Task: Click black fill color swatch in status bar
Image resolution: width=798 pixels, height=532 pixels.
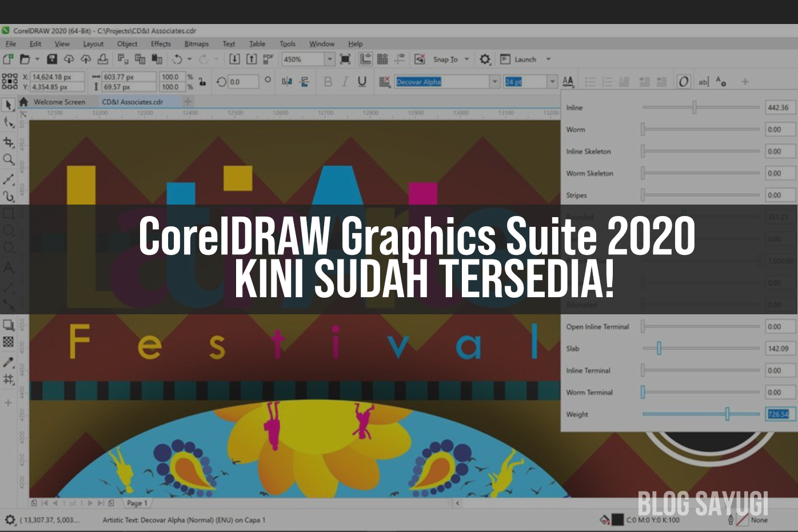Action: (617, 519)
